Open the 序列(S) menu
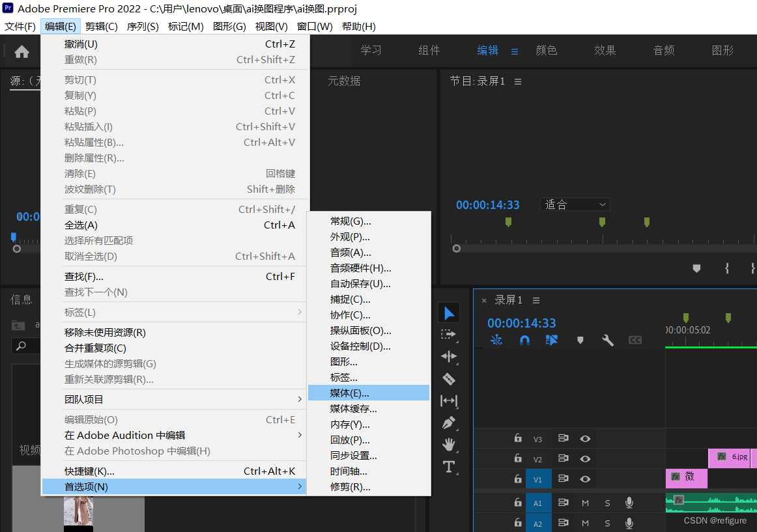The image size is (757, 532). click(143, 27)
